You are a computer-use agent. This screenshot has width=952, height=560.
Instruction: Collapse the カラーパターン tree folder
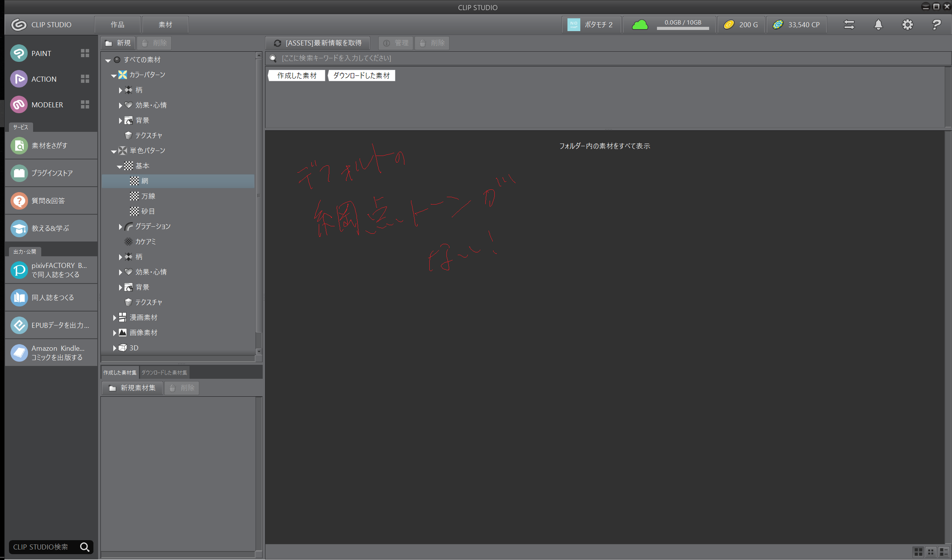pos(114,75)
